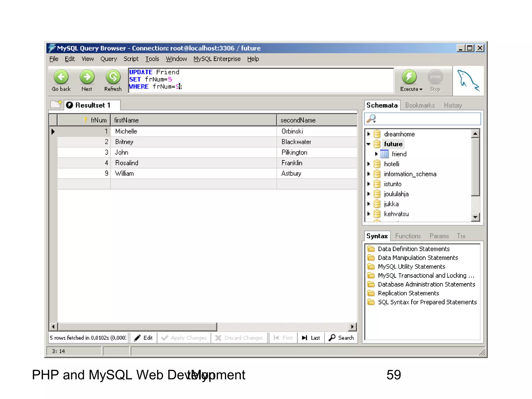Select the hotelli database icon

click(x=377, y=164)
